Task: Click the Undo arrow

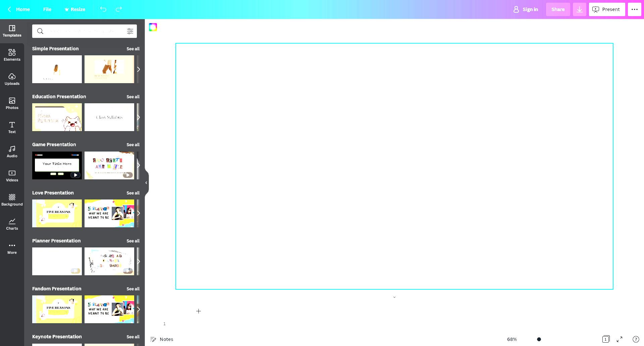Action: (x=103, y=9)
